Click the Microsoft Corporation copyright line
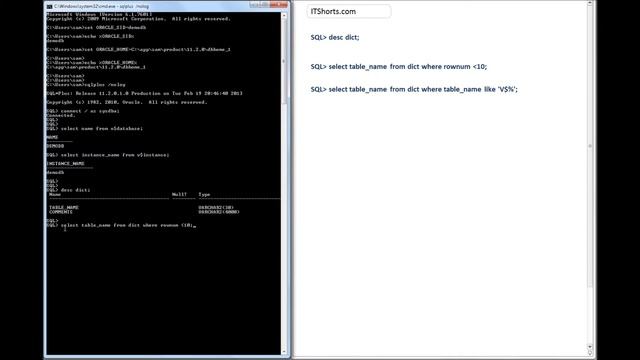This screenshot has width=640, height=360. pyautogui.click(x=138, y=19)
